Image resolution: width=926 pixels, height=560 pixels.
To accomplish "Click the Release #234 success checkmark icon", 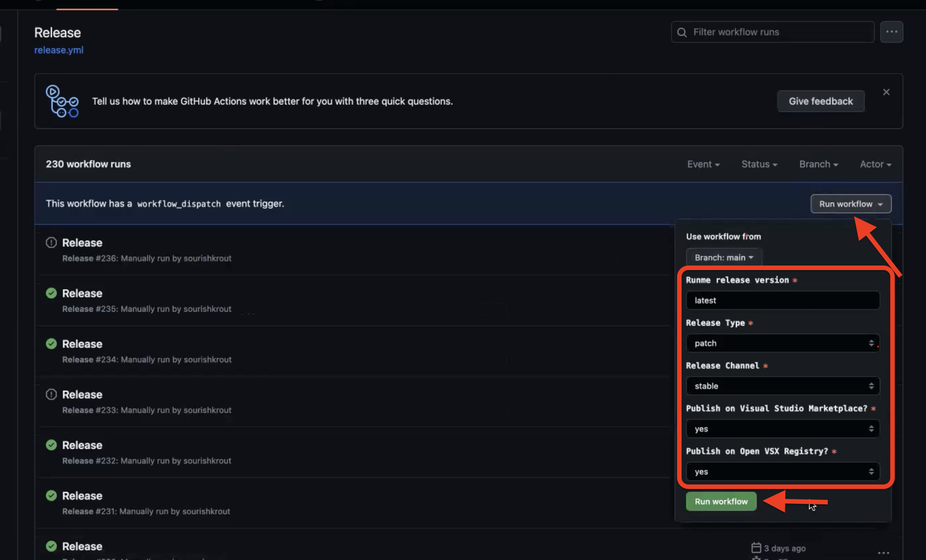I will [50, 343].
